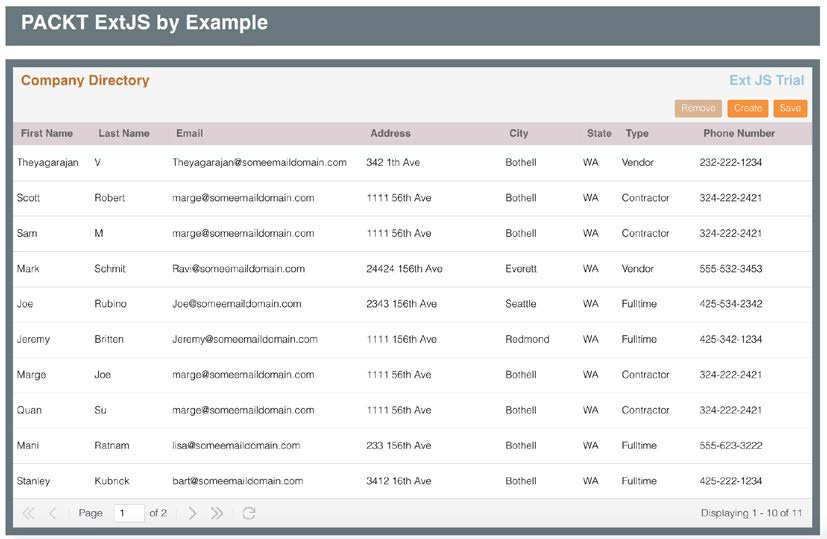827x539 pixels.
Task: Jump to the last page of the grid
Action: pos(217,513)
